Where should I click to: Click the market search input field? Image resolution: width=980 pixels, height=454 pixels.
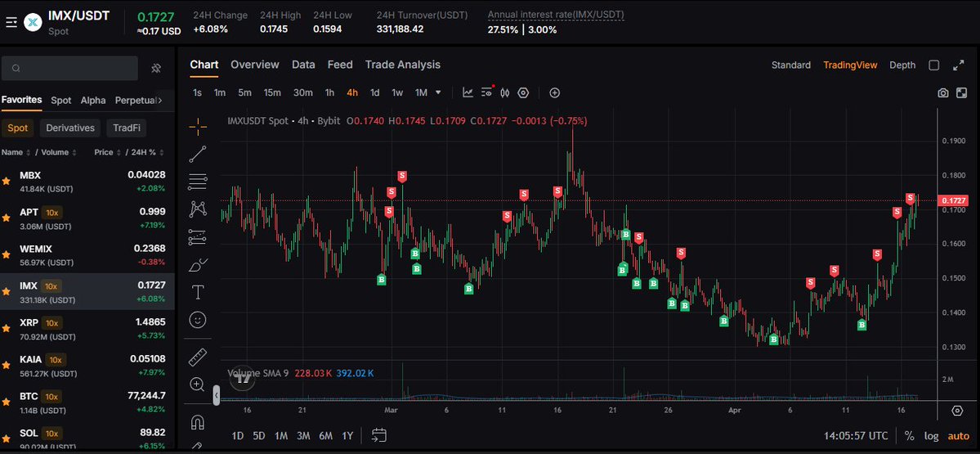coord(69,68)
